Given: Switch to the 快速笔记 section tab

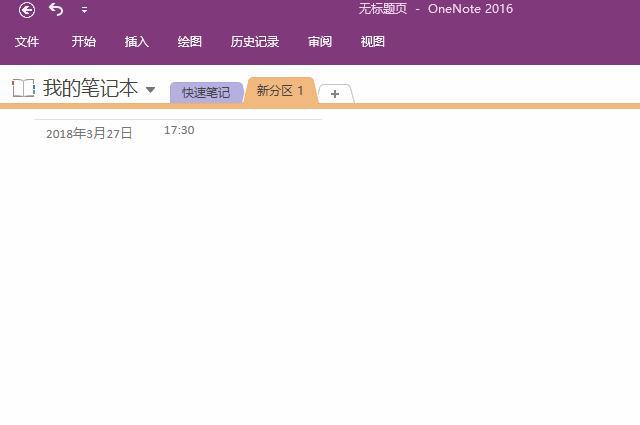Looking at the screenshot, I should tap(206, 93).
